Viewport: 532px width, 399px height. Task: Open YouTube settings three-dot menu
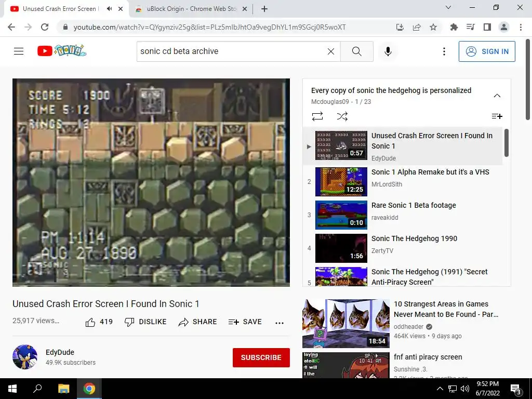tap(444, 51)
